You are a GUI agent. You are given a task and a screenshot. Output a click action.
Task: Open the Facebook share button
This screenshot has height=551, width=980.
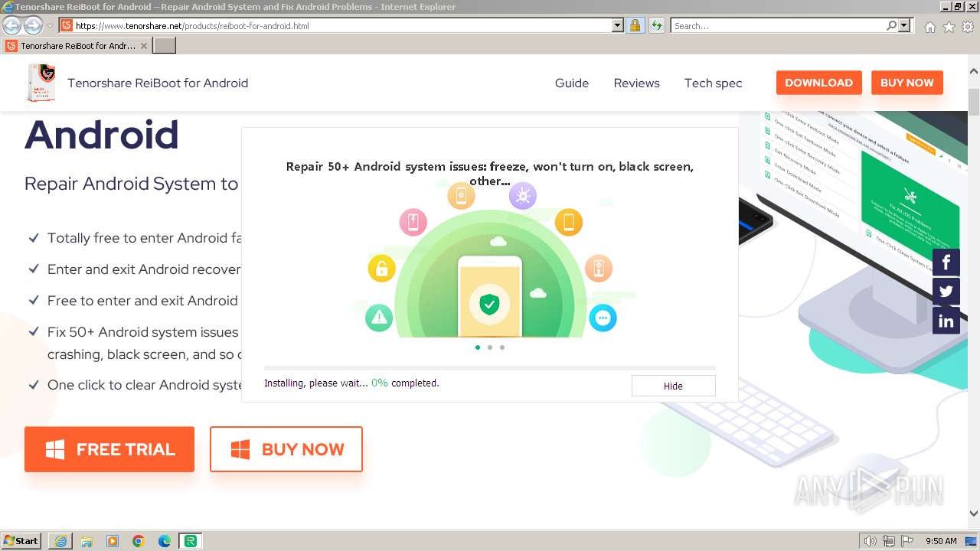tap(946, 262)
